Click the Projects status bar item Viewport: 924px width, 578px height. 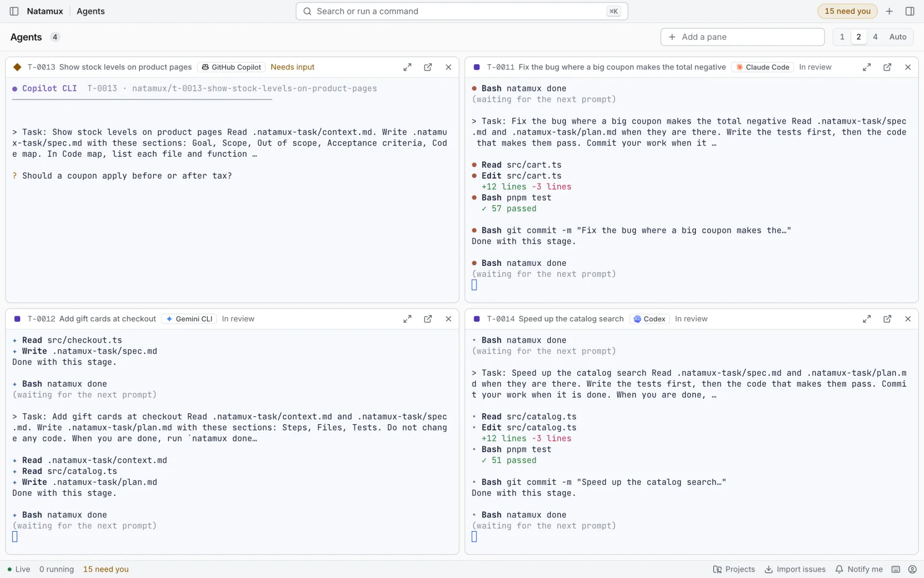coord(734,569)
